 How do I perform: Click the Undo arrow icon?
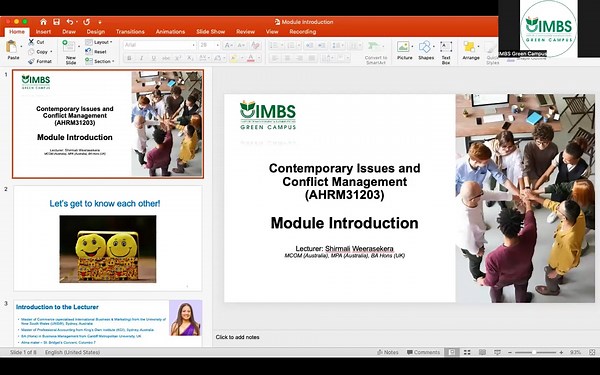[70, 22]
